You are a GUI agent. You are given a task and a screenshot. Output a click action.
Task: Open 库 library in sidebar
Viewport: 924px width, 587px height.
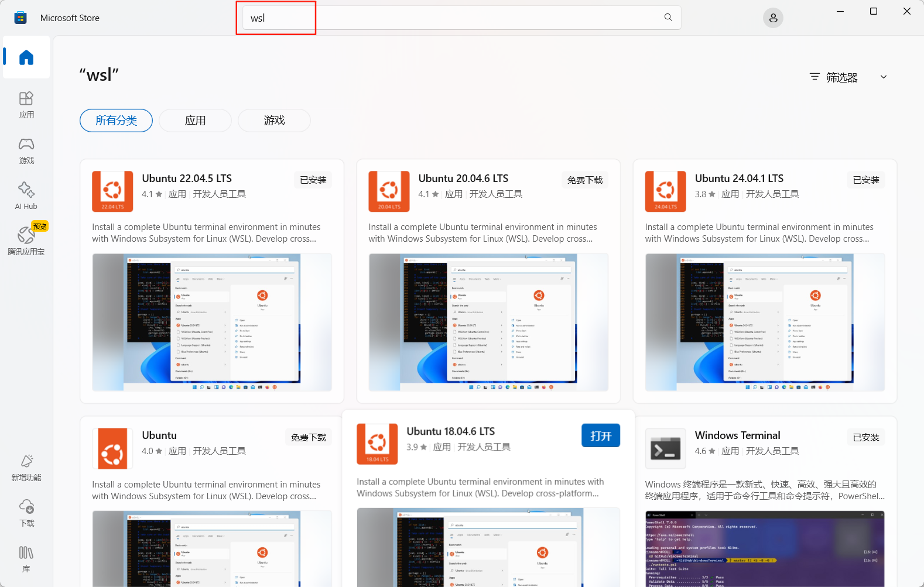(x=26, y=559)
